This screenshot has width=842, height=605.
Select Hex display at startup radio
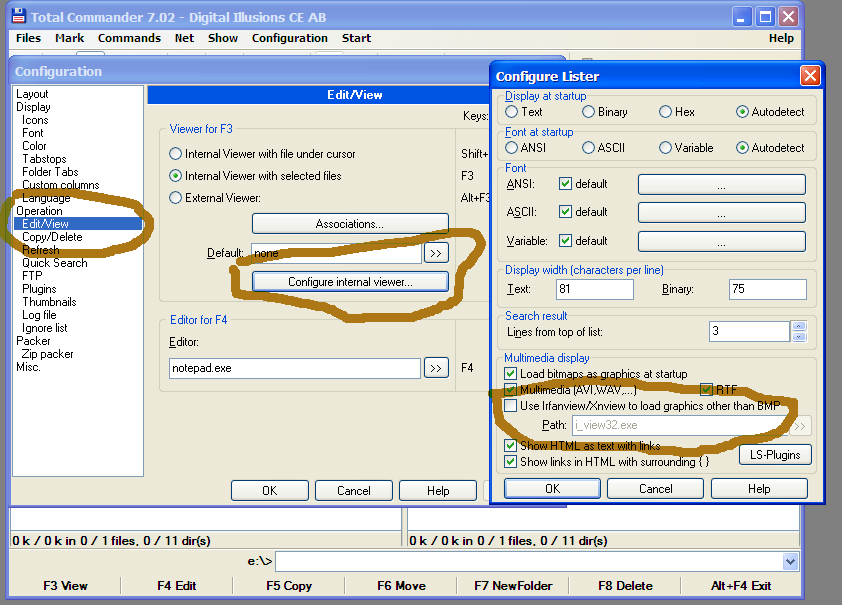(665, 112)
